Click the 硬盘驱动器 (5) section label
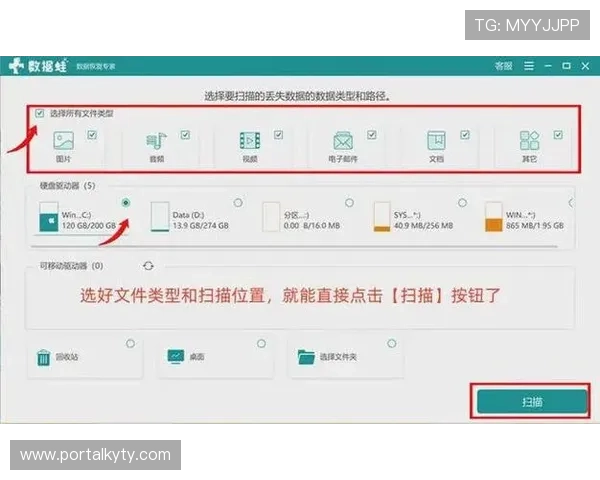The width and height of the screenshot is (600, 480). pyautogui.click(x=67, y=186)
